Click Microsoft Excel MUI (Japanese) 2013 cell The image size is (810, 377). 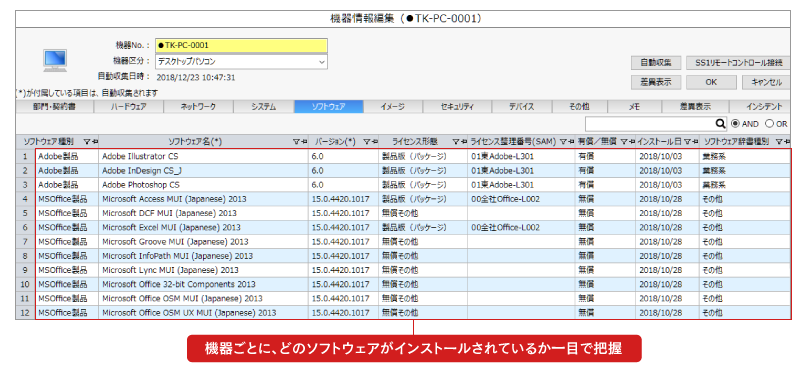(204, 227)
